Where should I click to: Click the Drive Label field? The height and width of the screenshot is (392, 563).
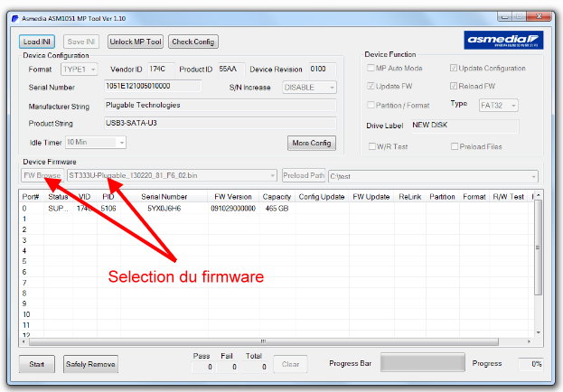coord(464,126)
